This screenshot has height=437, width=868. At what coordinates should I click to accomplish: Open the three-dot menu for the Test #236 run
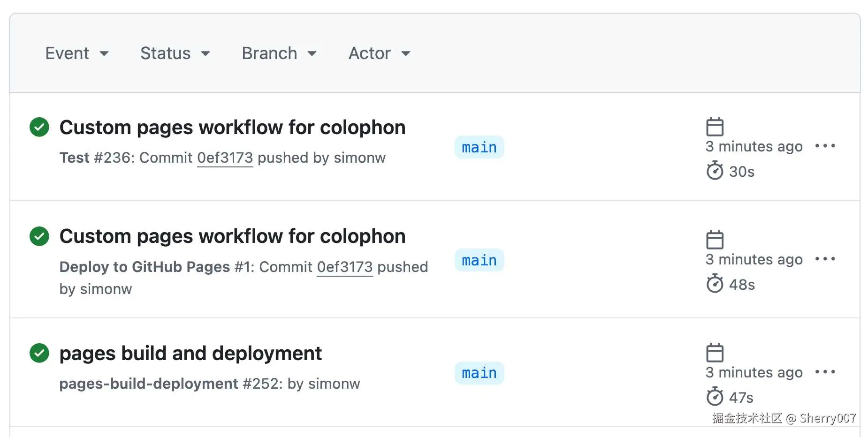(x=825, y=146)
